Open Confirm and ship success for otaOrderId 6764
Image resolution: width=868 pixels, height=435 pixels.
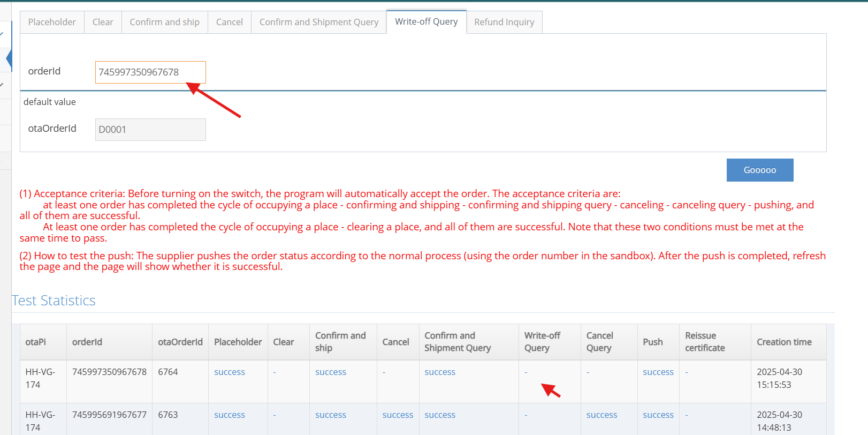coord(330,372)
